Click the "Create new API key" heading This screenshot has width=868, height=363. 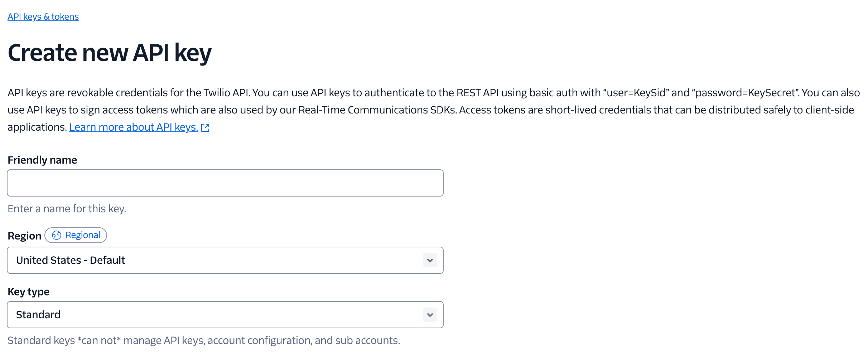(110, 53)
